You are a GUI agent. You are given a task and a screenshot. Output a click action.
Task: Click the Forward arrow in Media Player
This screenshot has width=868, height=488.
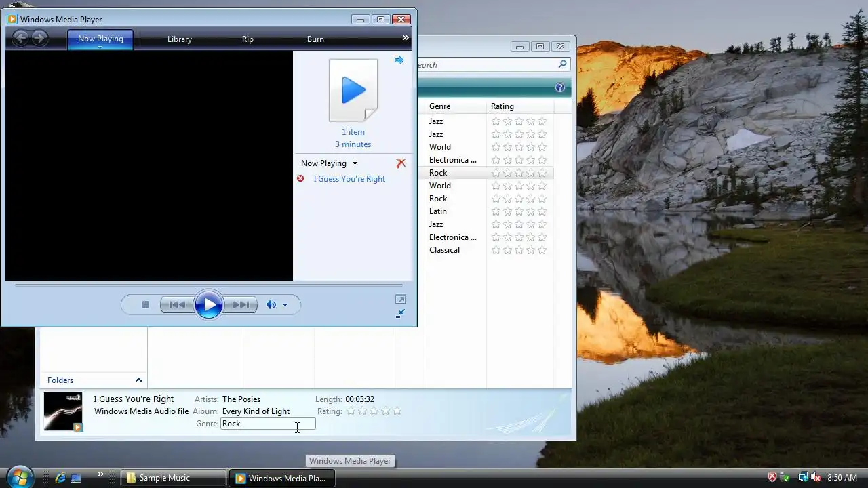[x=40, y=39]
